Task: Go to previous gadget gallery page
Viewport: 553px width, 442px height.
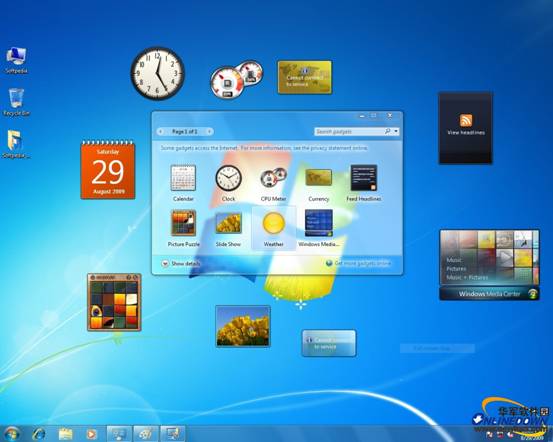Action: click(161, 132)
